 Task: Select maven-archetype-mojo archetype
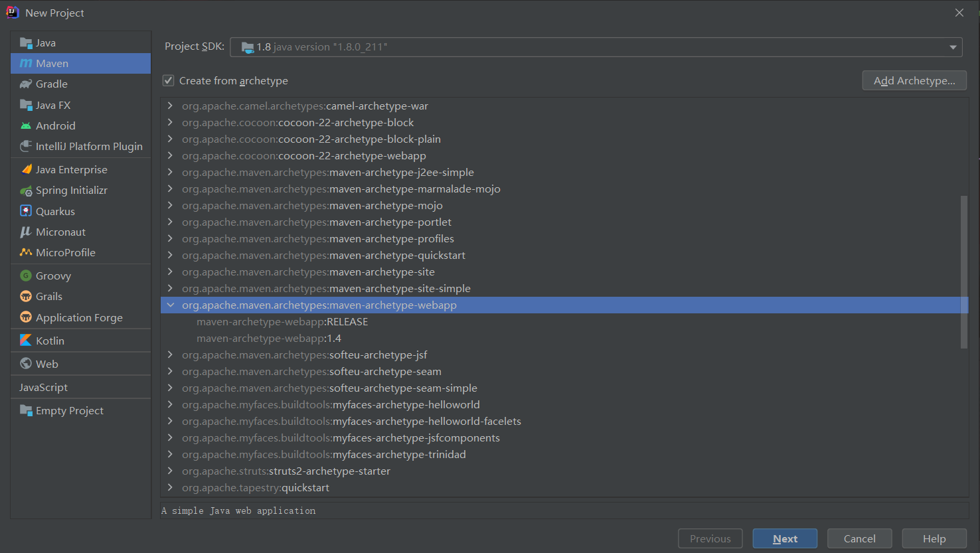312,206
